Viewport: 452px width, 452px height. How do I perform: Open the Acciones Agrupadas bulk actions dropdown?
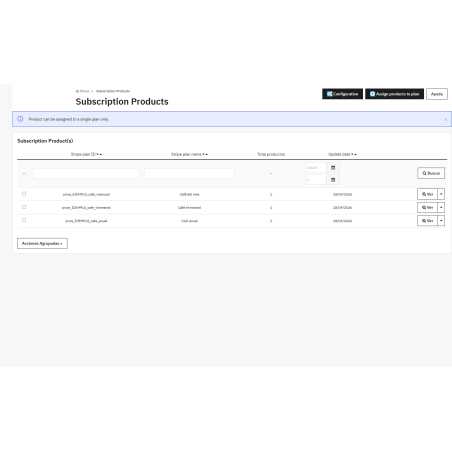[x=42, y=243]
